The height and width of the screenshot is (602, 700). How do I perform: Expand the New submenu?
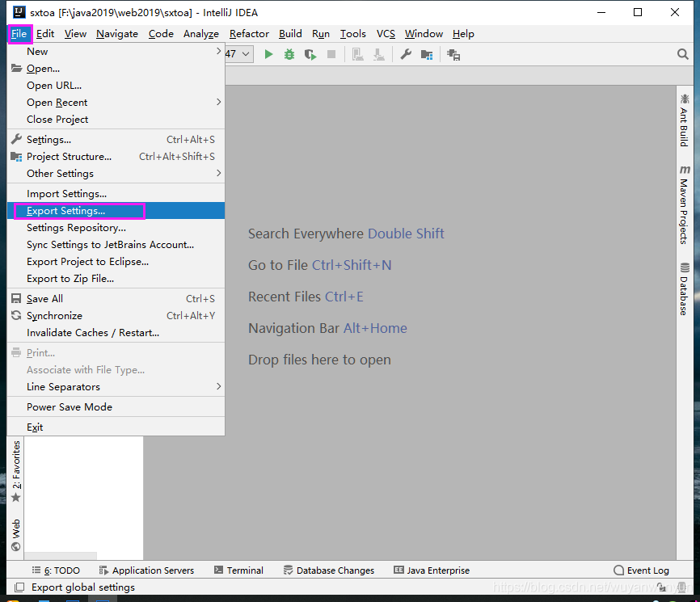[116, 52]
